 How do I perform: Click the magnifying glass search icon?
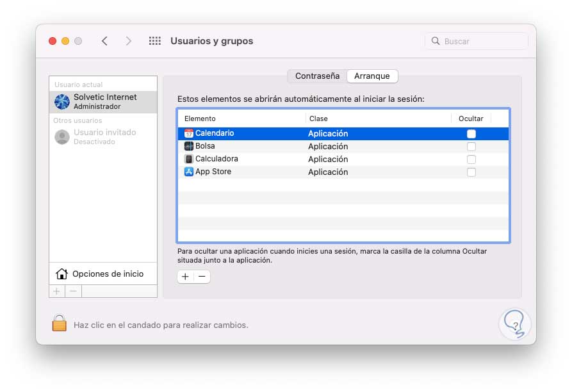[435, 41]
